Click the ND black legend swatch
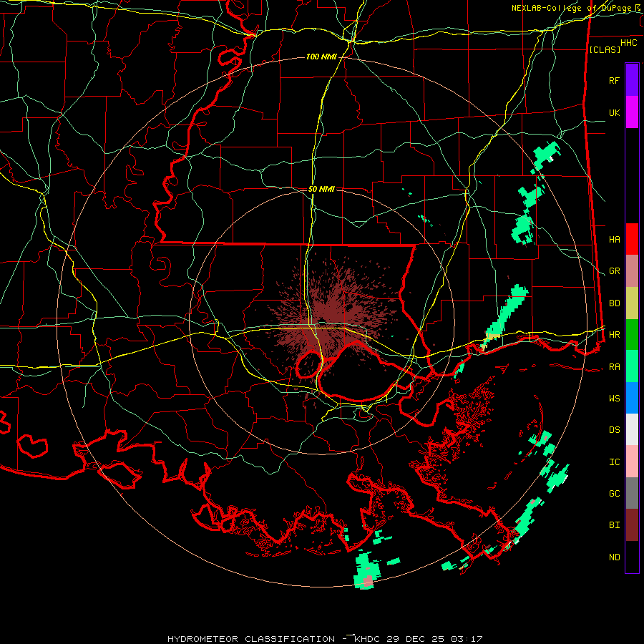 (632, 557)
